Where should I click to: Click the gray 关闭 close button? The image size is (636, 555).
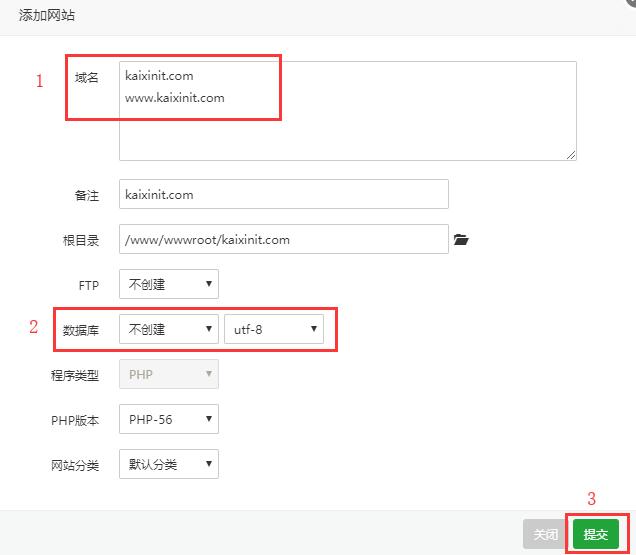point(545,535)
